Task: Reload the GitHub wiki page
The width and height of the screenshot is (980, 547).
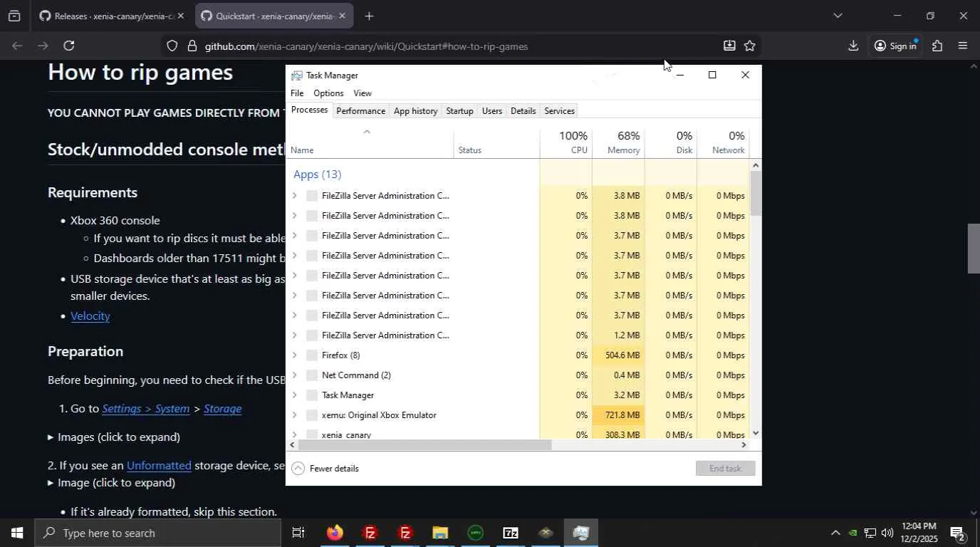Action: [x=68, y=46]
